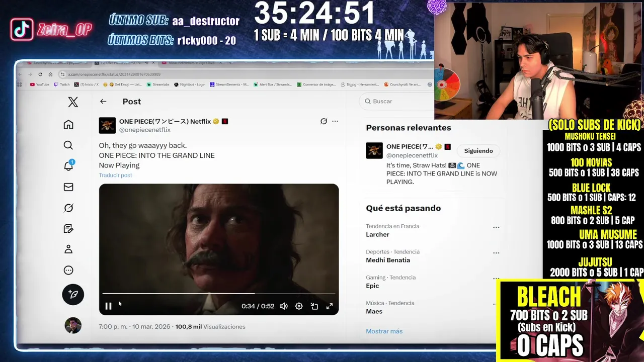Open Explore via magnifier sidebar icon
The image size is (644, 362).
pos(68,145)
